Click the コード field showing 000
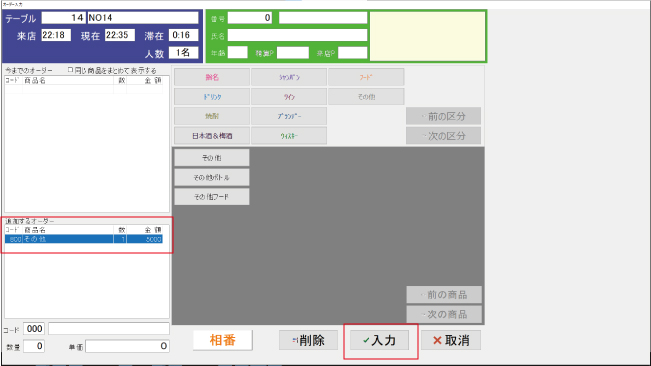 34,329
